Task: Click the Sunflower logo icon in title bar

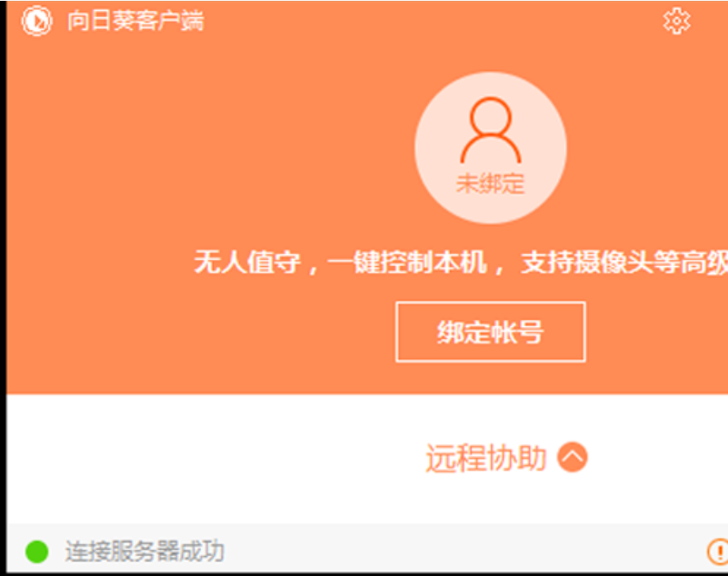Action: 36,21
